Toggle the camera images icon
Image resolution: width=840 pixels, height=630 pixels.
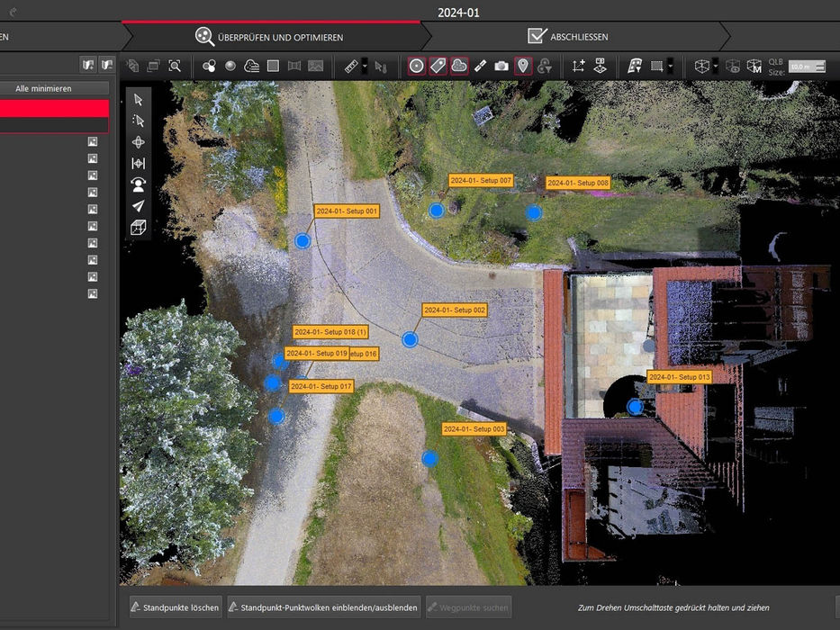[x=501, y=66]
